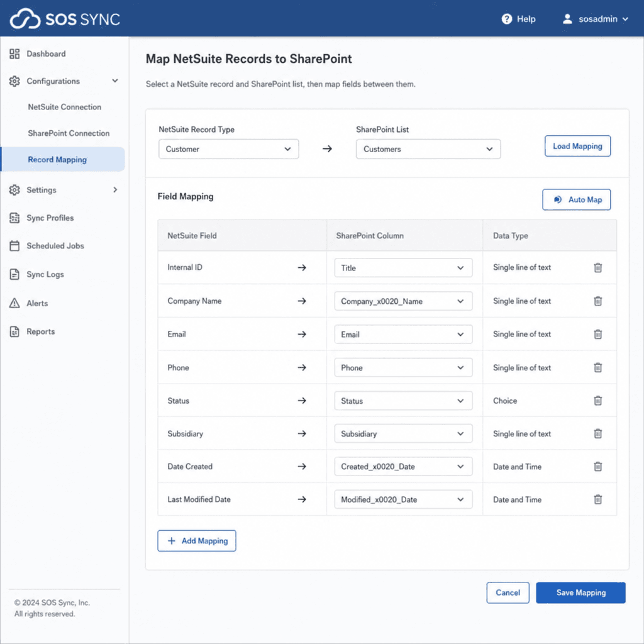This screenshot has width=644, height=644.
Task: Click the Reports document icon
Action: click(14, 331)
